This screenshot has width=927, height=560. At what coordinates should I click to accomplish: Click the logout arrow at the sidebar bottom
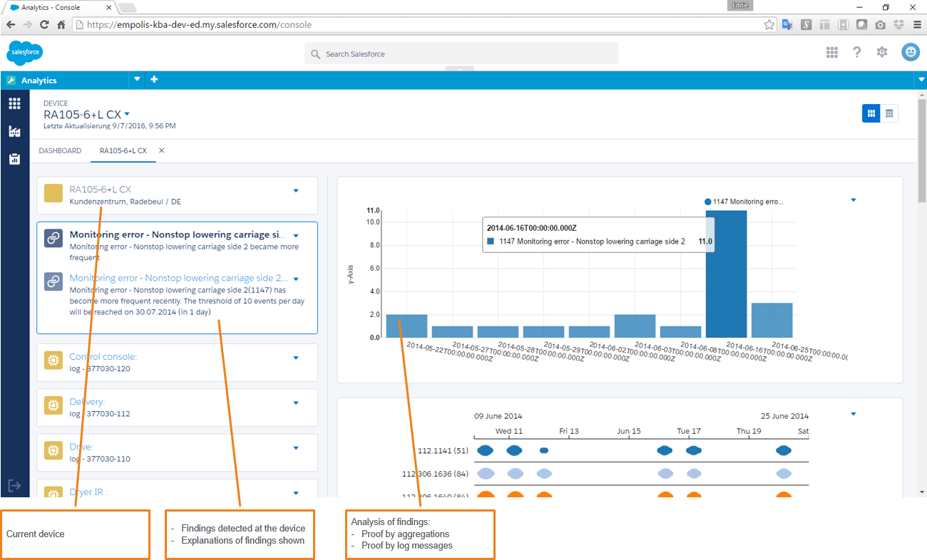pyautogui.click(x=14, y=484)
